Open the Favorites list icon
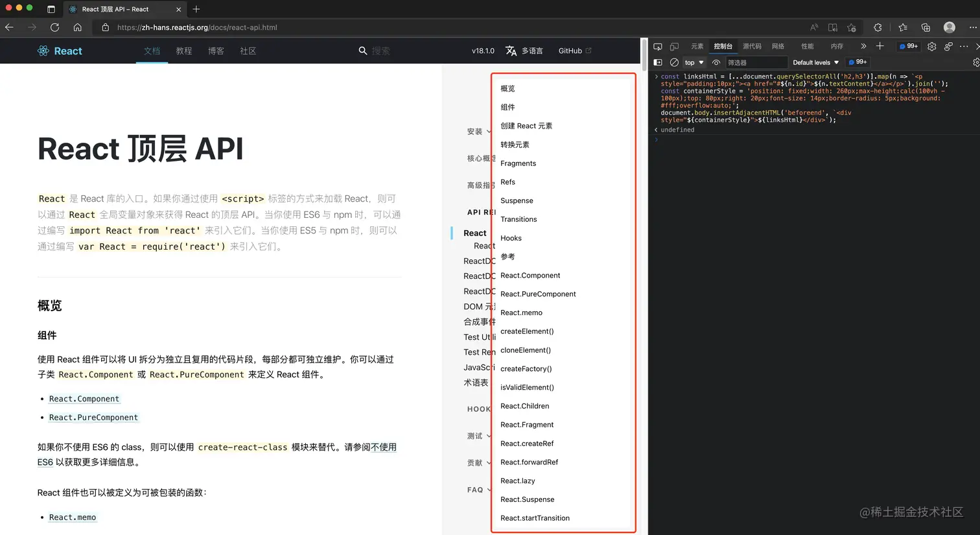This screenshot has width=980, height=535. 903,27
